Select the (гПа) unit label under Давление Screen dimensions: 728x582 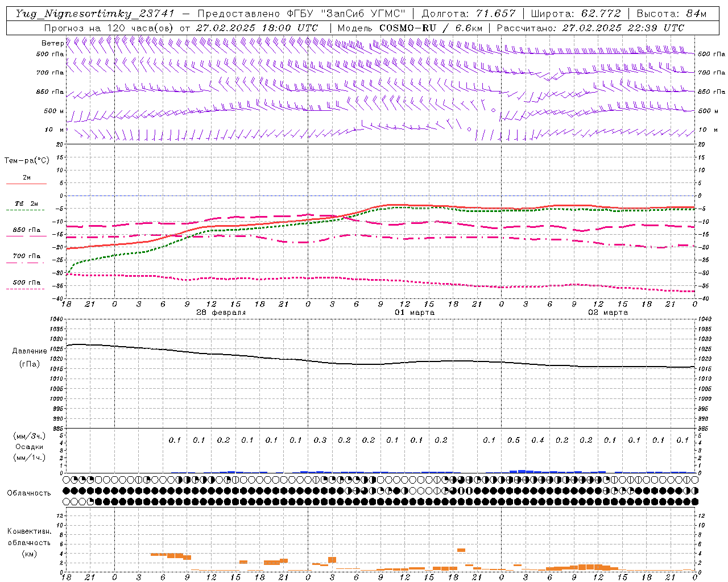click(30, 364)
